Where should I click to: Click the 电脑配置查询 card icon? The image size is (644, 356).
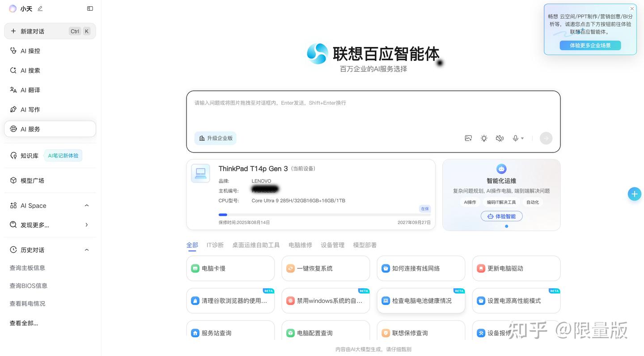coord(290,333)
